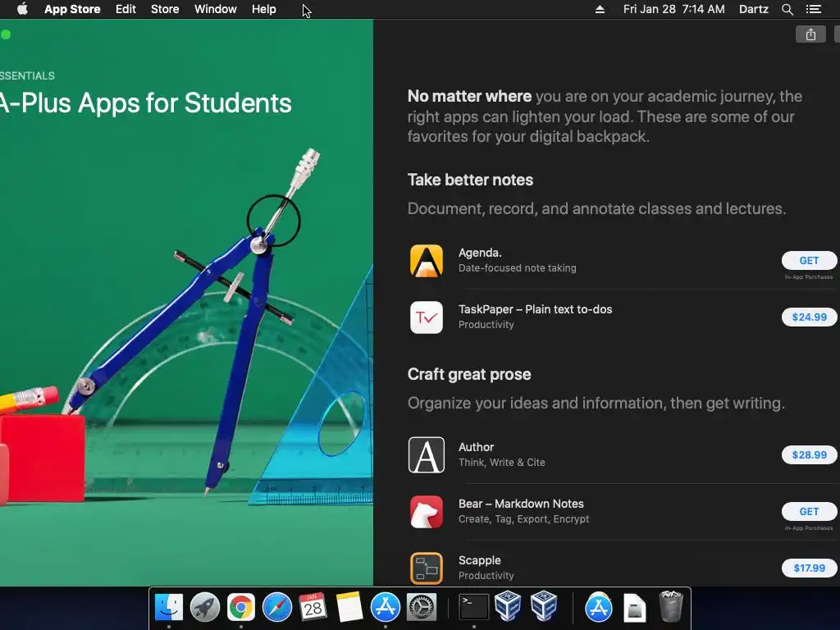Open Notes from the dock
840x630 pixels.
[x=349, y=607]
